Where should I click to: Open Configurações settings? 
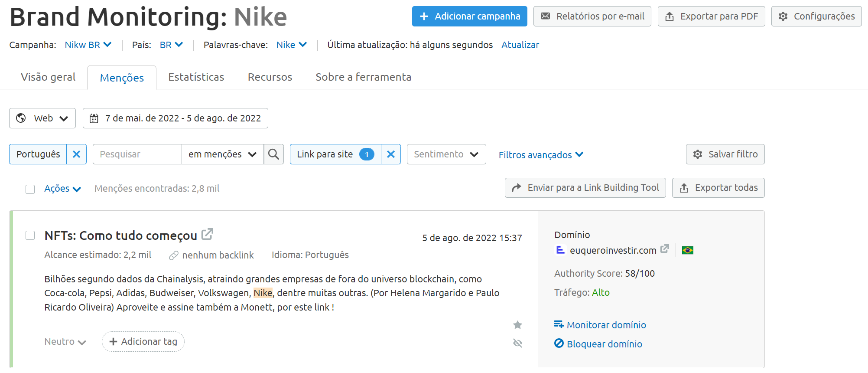point(816,16)
